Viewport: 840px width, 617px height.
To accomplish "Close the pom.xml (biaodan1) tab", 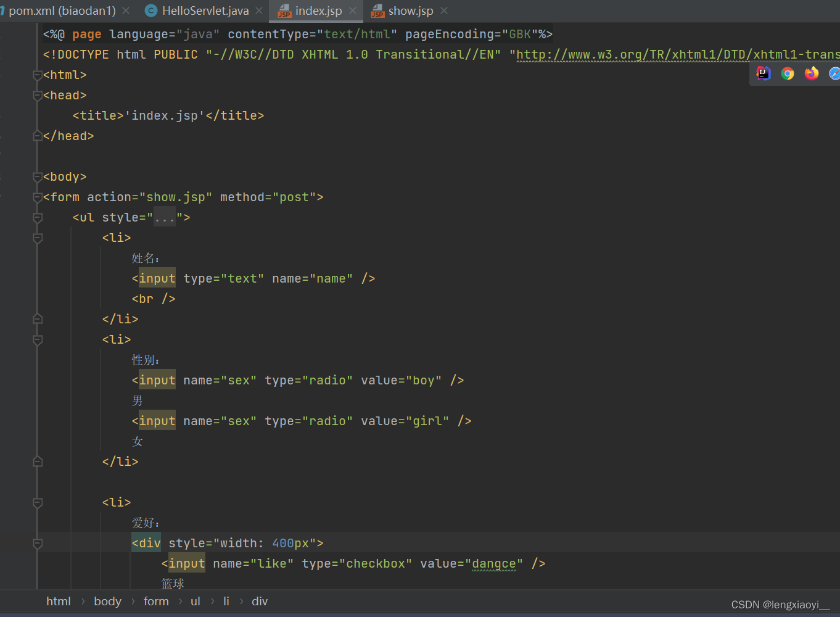I will click(126, 10).
